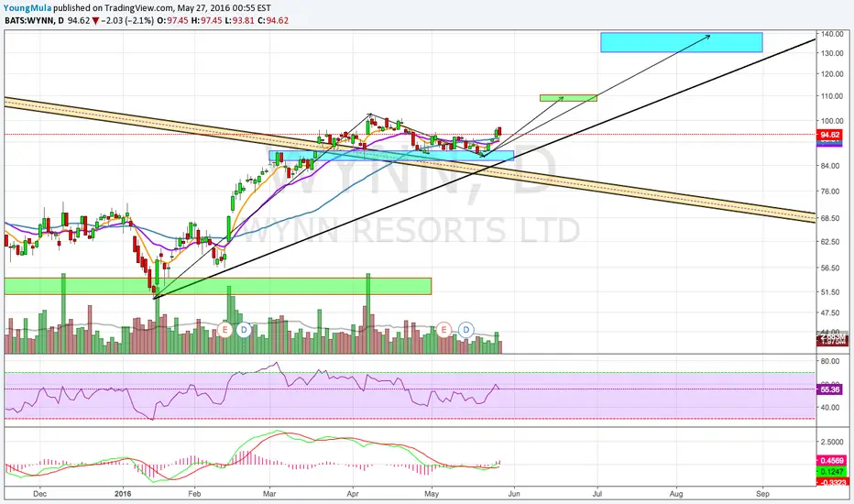Click the May label on time axis

click(432, 494)
